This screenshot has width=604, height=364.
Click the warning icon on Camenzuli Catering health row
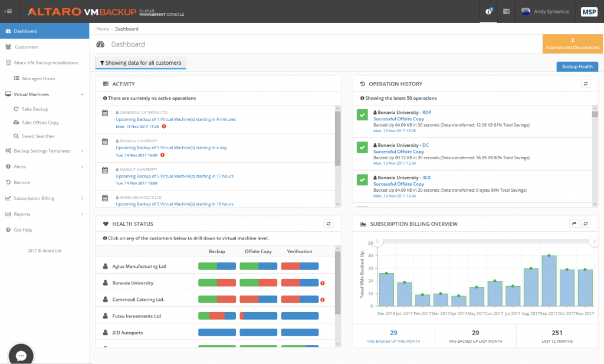tap(323, 300)
